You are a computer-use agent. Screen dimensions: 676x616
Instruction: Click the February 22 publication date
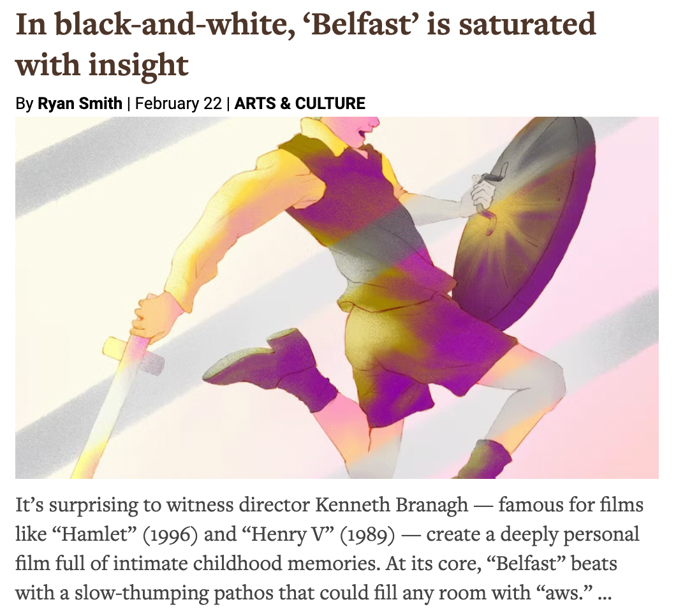point(179,103)
